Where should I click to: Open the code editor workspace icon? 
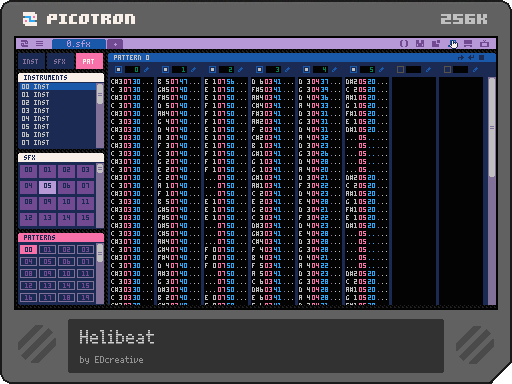404,44
